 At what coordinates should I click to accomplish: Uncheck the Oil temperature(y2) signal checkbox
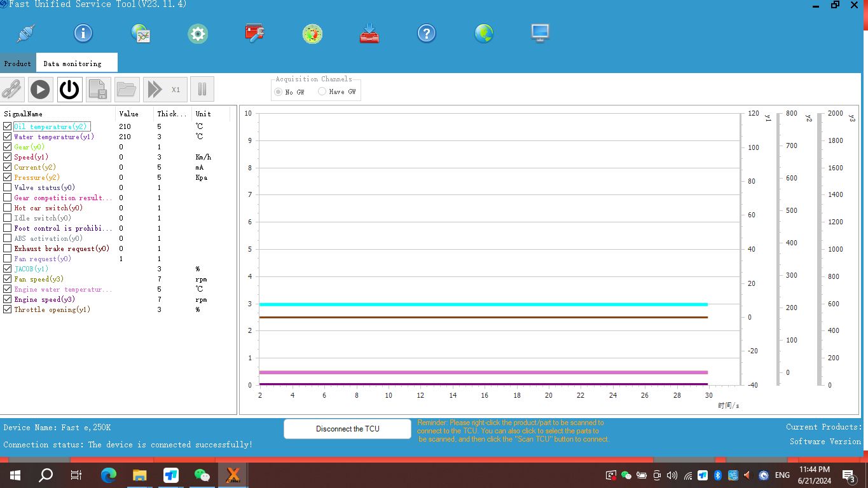[8, 126]
